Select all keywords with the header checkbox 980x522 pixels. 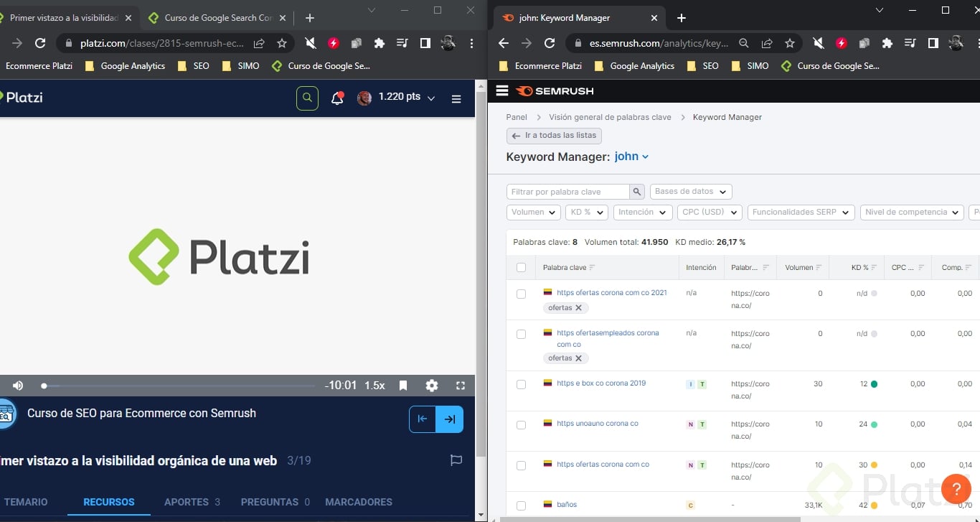tap(521, 268)
